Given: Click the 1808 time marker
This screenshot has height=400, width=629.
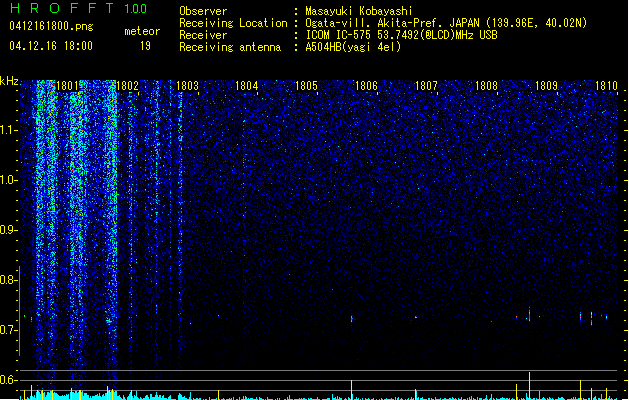Looking at the screenshot, I should click(486, 86).
